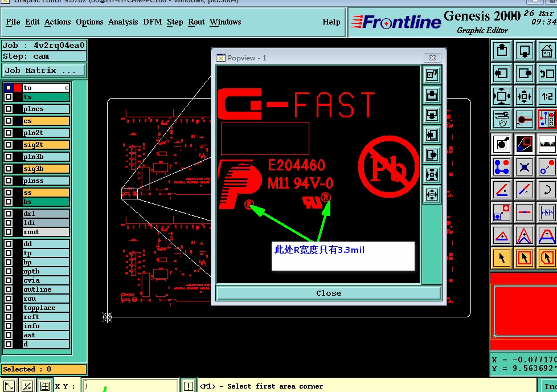
Task: Click the exclamation mark status icon
Action: coord(189,386)
